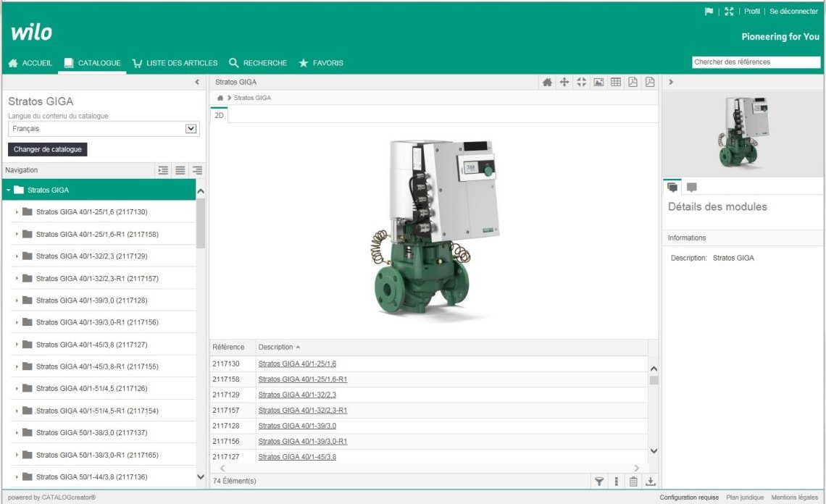The image size is (826, 504).
Task: Open the Profil link
Action: (751, 11)
